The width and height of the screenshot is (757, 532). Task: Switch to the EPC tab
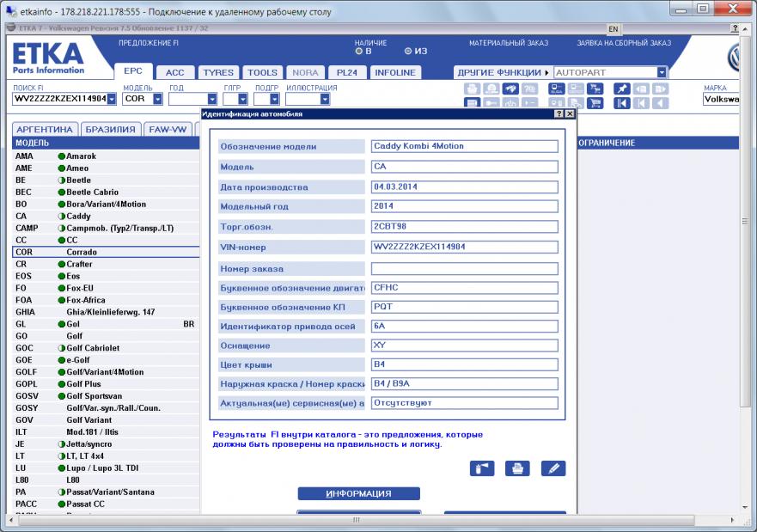[133, 71]
